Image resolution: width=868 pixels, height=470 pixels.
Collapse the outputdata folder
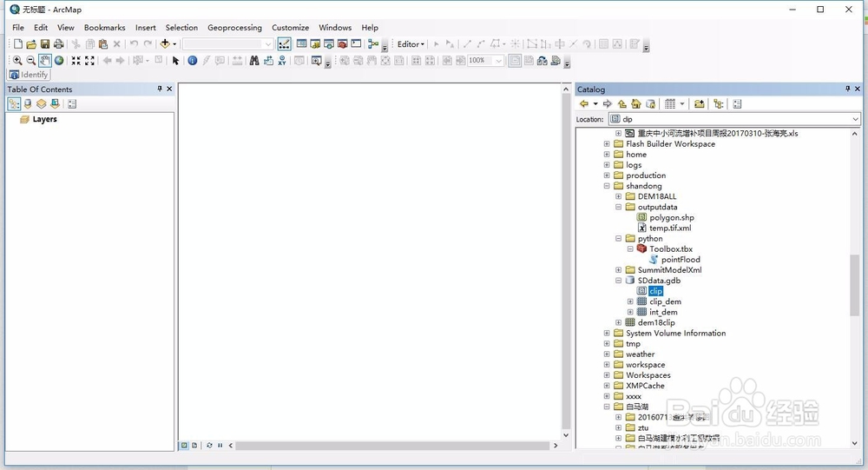[618, 207]
